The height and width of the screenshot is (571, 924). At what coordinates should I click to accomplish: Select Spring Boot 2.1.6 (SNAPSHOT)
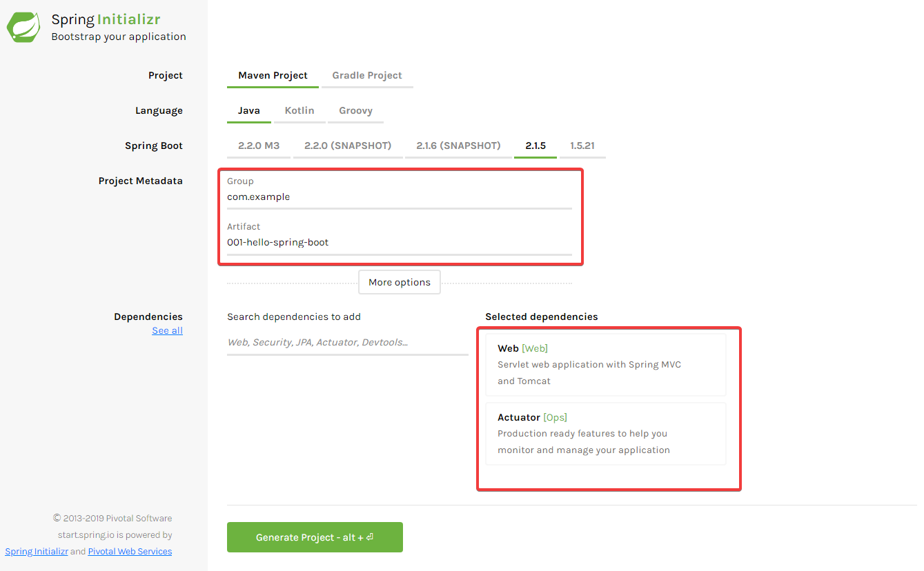coord(458,146)
